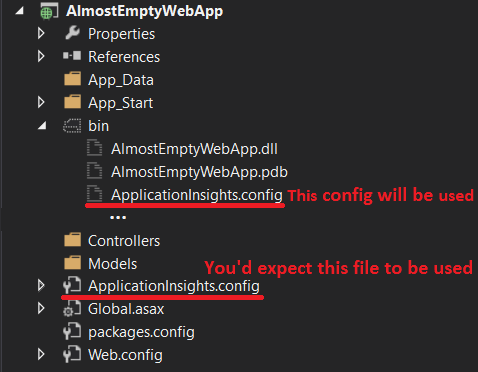
Task: Click the App_Data folder icon
Action: 72,79
